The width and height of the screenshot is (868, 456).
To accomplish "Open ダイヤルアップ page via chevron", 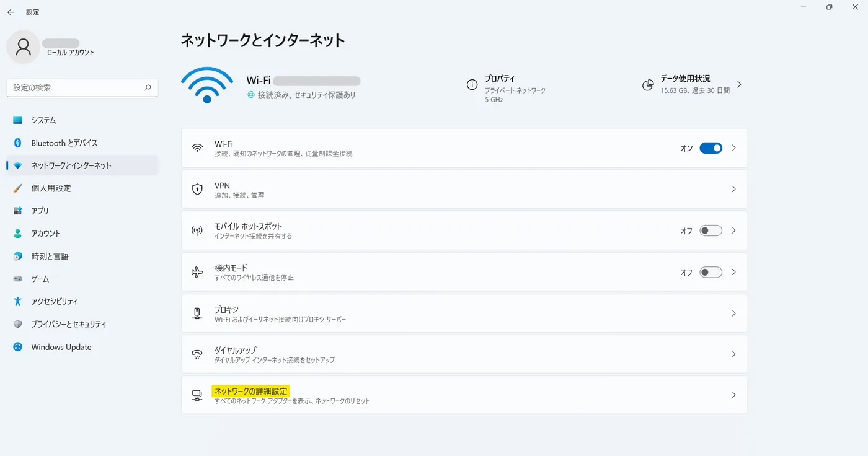I will tap(734, 354).
